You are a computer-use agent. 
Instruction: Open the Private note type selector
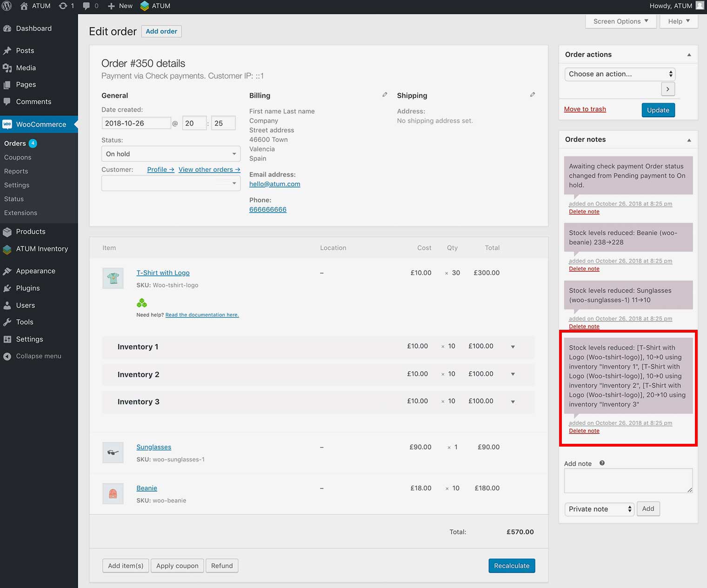coord(599,509)
